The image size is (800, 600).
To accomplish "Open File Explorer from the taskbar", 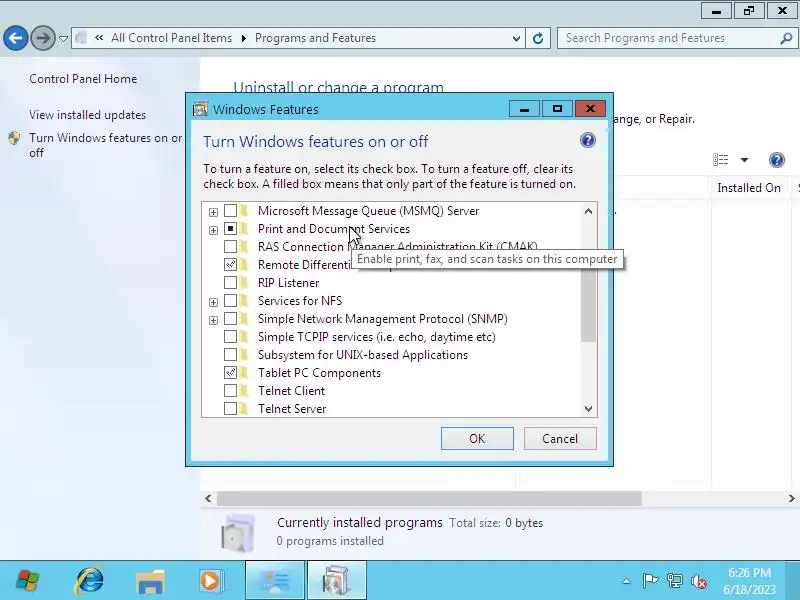I will point(150,581).
